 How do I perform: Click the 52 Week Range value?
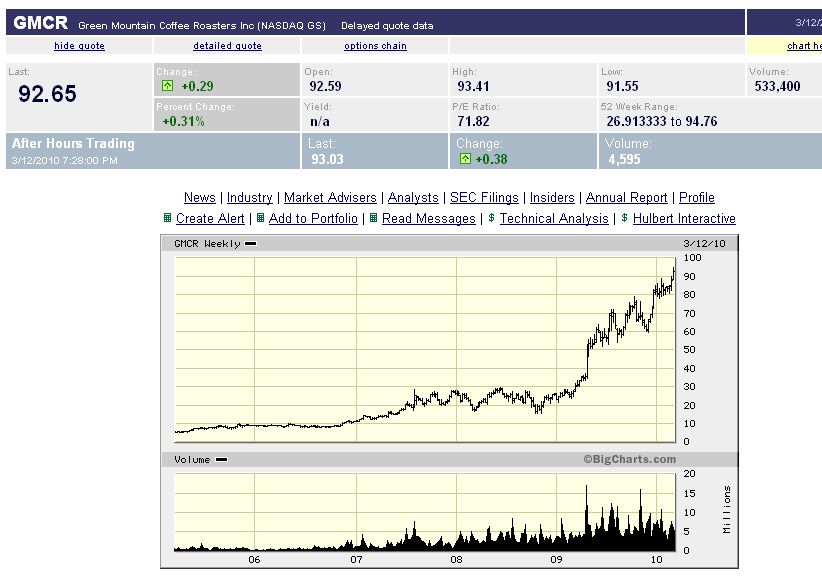(662, 121)
